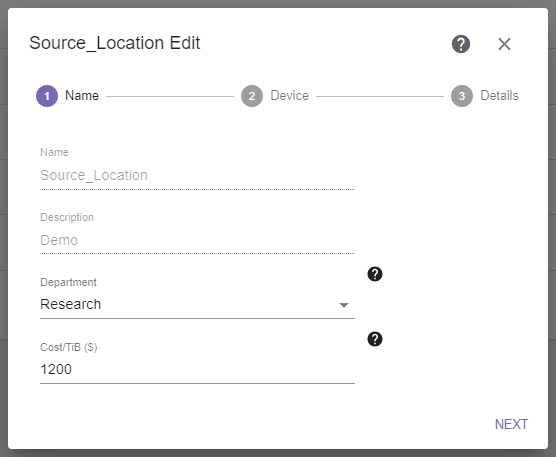This screenshot has width=556, height=457.
Task: Show help for the Cost/TiB field
Action: click(x=375, y=339)
